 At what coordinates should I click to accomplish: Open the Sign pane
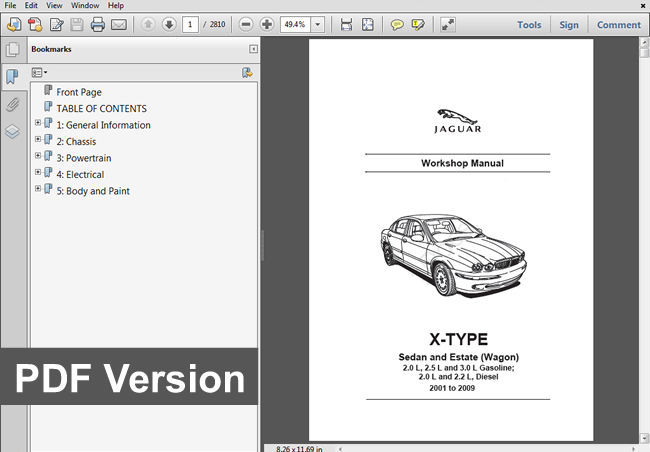point(569,25)
